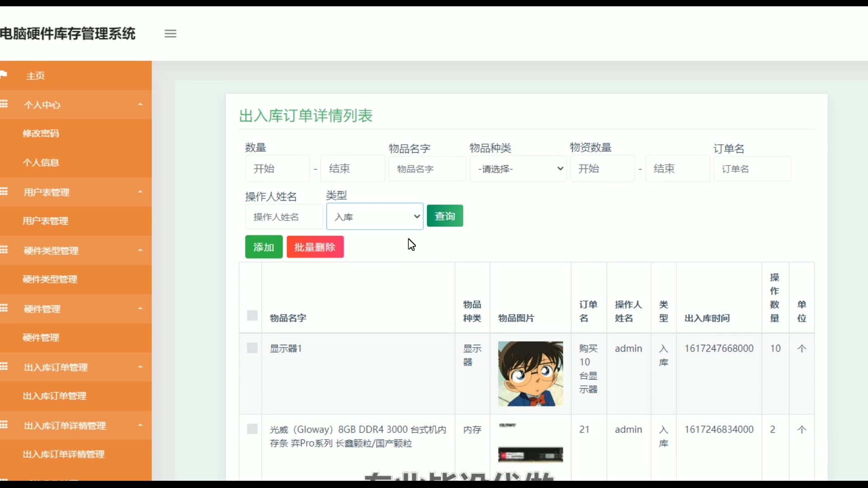This screenshot has width=868, height=488.
Task: Click the Conan image thumbnail for 显示器1
Action: coord(530,374)
